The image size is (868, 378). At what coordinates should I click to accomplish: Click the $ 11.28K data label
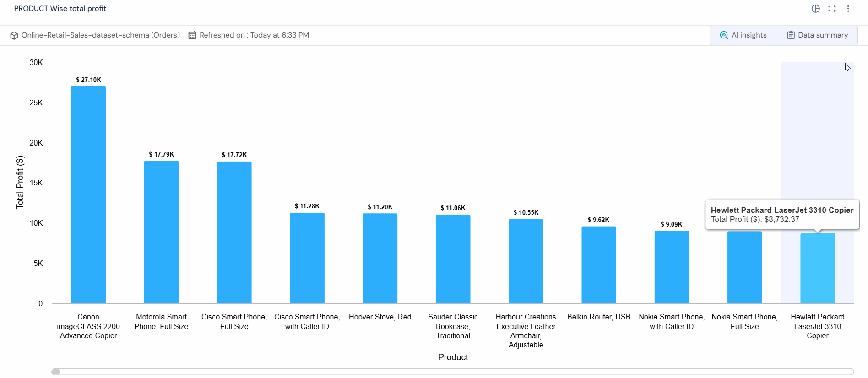coord(307,206)
